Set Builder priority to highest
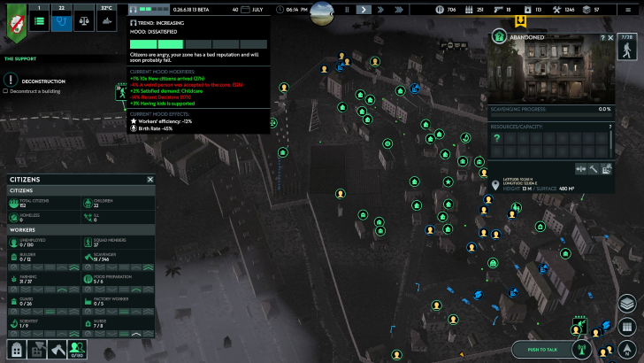 (74, 267)
